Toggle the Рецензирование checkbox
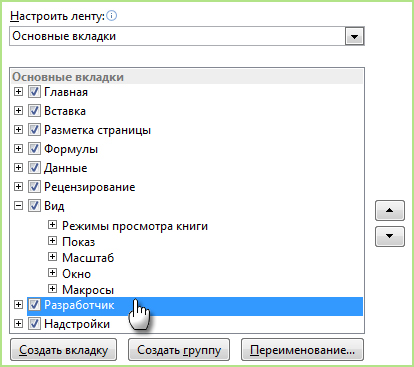414x367 pixels. [x=34, y=187]
